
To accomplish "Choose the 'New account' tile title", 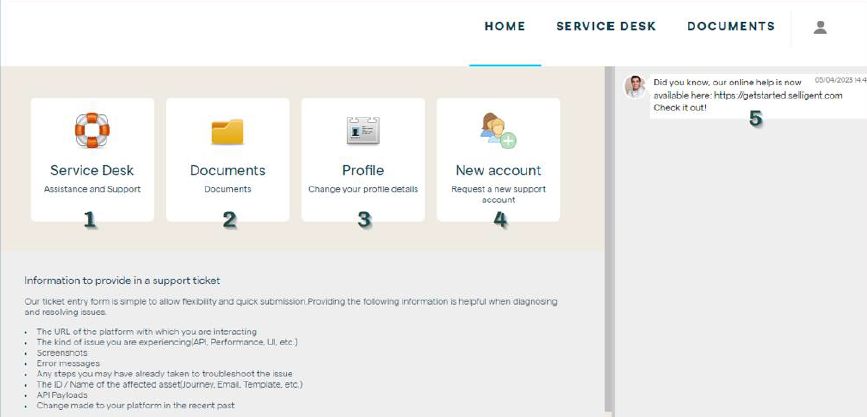I will point(498,170).
